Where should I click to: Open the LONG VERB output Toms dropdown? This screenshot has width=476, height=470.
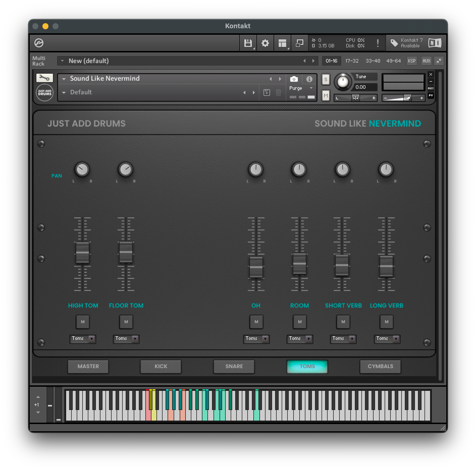pyautogui.click(x=387, y=339)
